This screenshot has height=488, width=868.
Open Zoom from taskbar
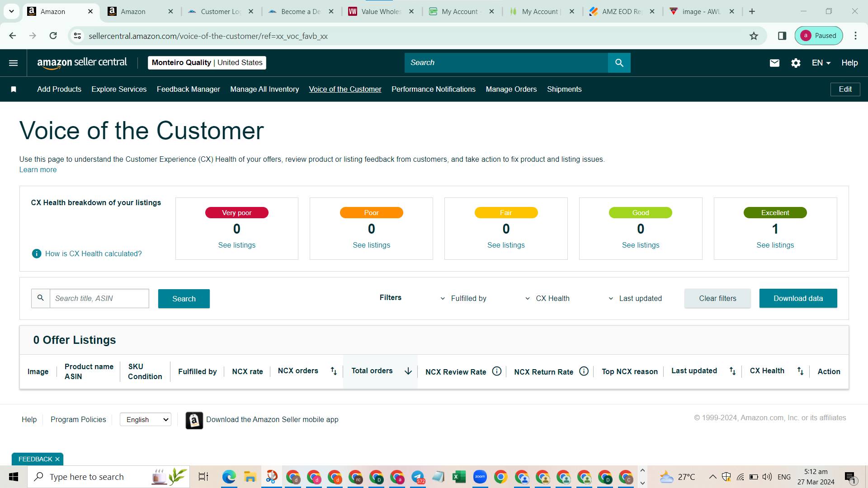pyautogui.click(x=480, y=477)
